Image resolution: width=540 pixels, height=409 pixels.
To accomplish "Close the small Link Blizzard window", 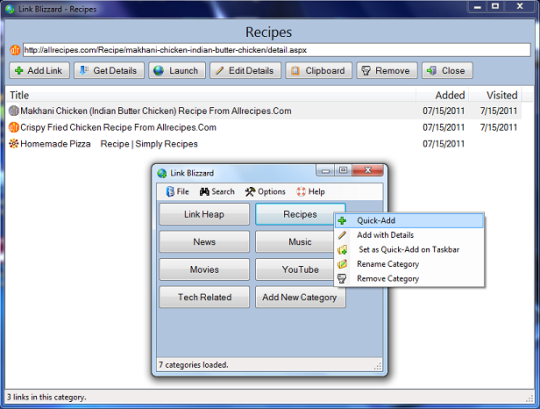I will [x=367, y=170].
